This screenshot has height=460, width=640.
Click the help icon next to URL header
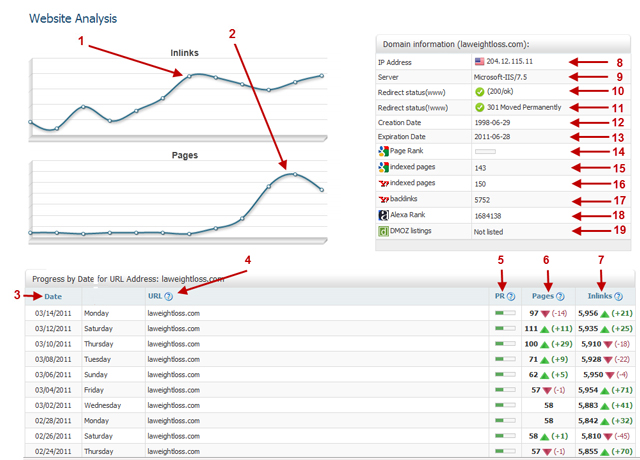[168, 296]
